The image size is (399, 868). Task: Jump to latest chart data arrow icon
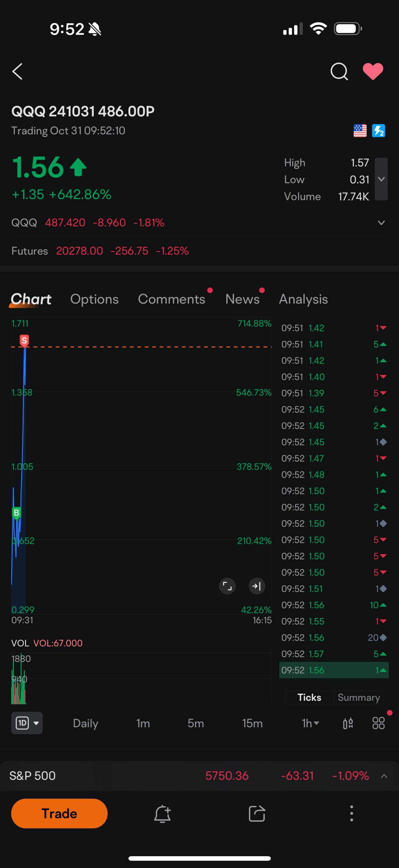[257, 586]
